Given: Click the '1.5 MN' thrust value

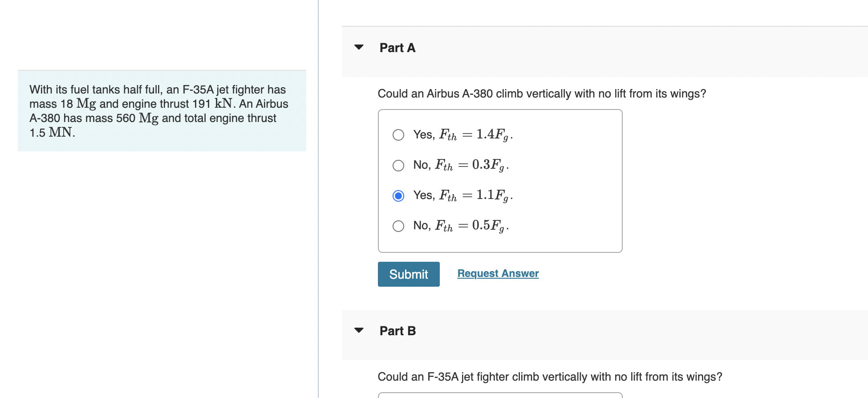Looking at the screenshot, I should coord(52,133).
